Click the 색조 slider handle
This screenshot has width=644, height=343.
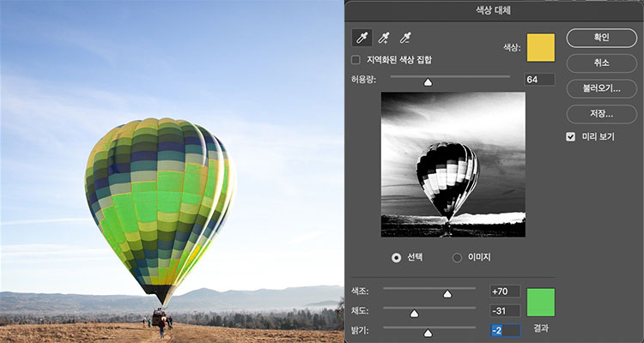pyautogui.click(x=447, y=294)
